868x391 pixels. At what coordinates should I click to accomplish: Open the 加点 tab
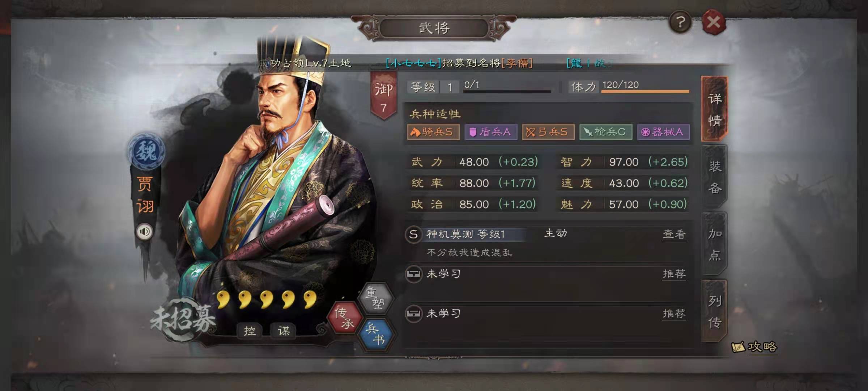coord(714,244)
